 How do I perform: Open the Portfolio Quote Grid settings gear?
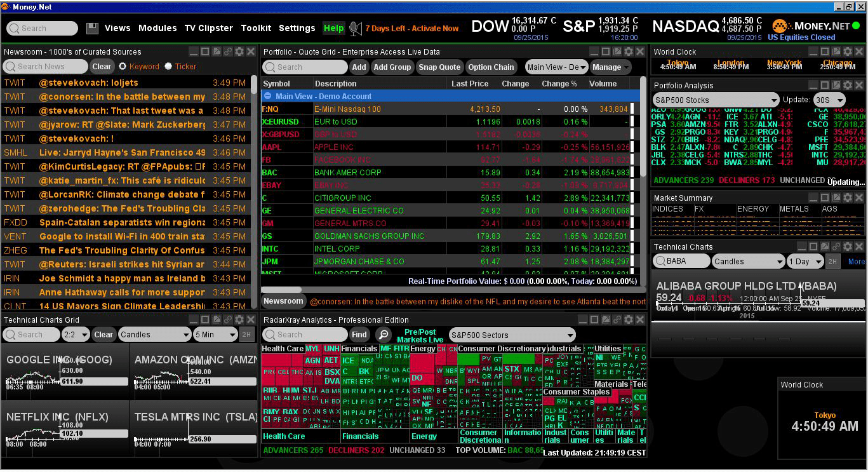629,51
